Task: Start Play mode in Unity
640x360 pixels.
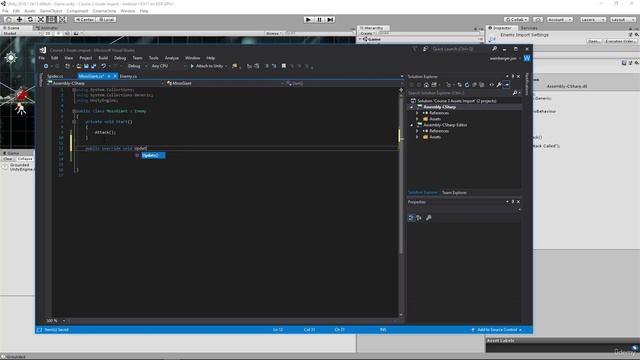Action: pos(309,20)
